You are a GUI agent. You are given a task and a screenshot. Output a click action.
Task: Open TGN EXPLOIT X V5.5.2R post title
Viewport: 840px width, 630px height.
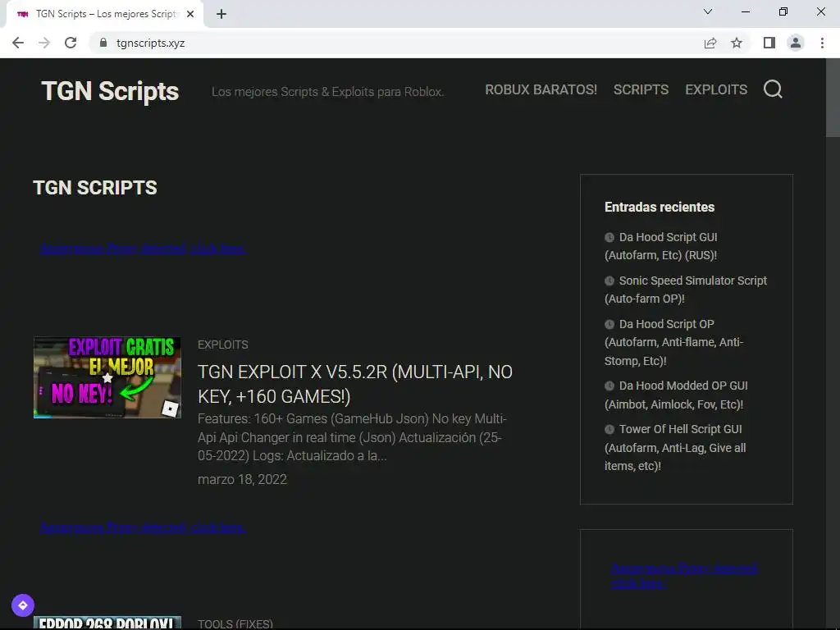pyautogui.click(x=355, y=384)
